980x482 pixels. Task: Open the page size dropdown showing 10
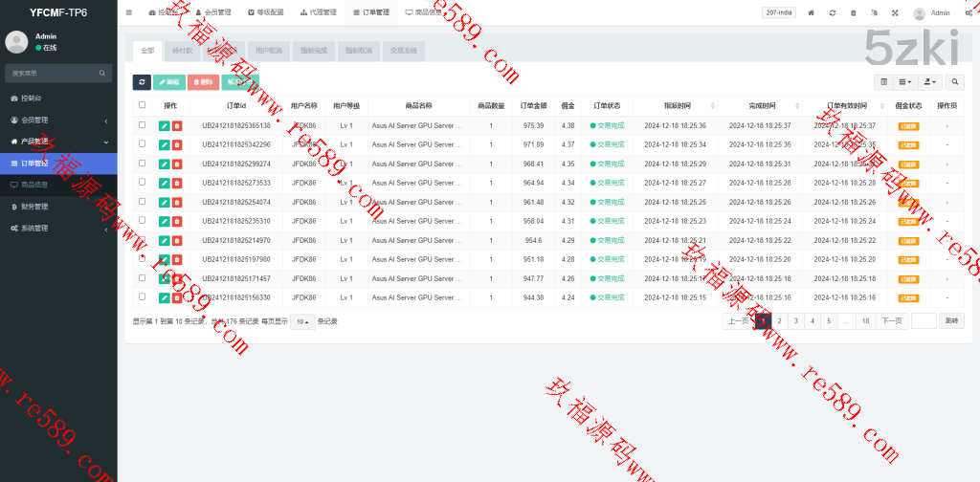(301, 321)
